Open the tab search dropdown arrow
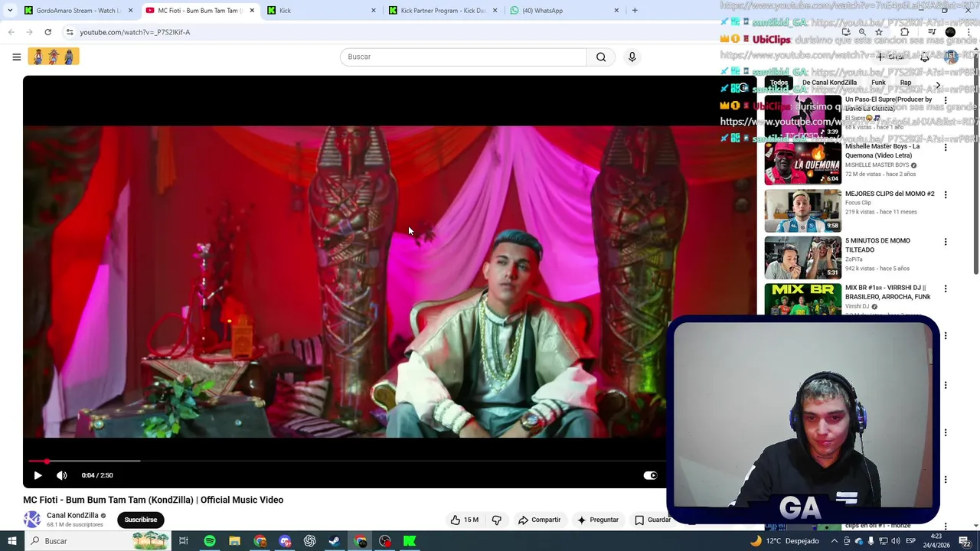Viewport: 980px width, 551px height. [x=11, y=10]
